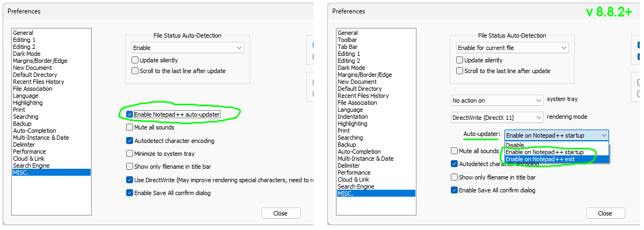The image size is (644, 230).
Task: Toggle Use DirectWrite checkbox
Action: [129, 180]
